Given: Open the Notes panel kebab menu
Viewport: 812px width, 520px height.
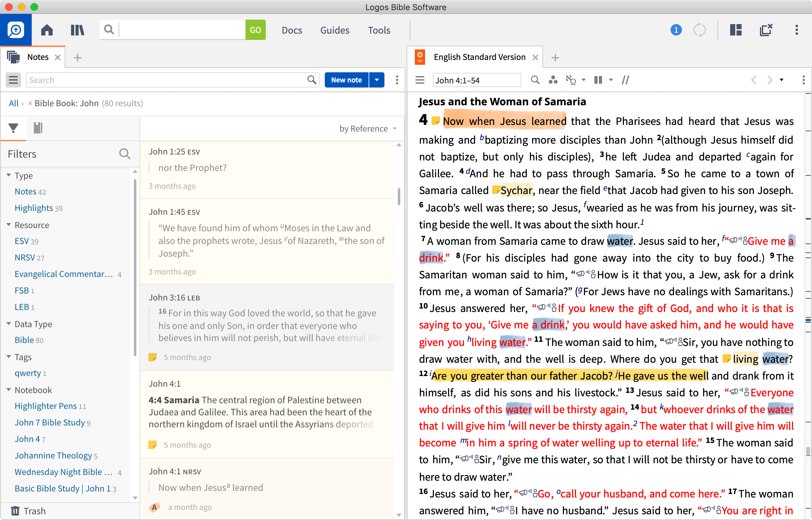Looking at the screenshot, I should click(397, 80).
